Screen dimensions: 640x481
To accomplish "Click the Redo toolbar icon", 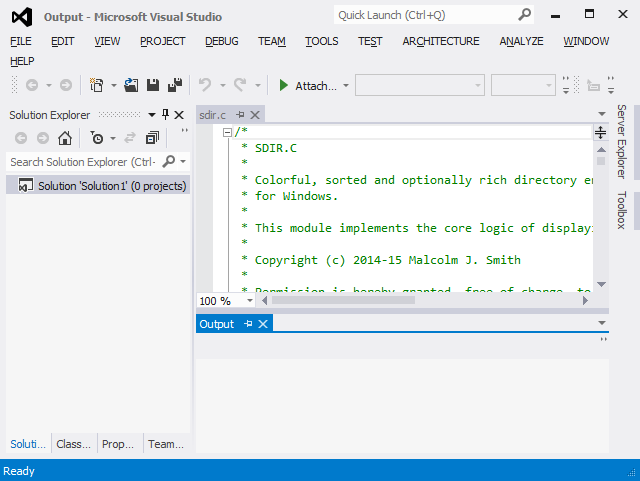I will tap(240, 85).
